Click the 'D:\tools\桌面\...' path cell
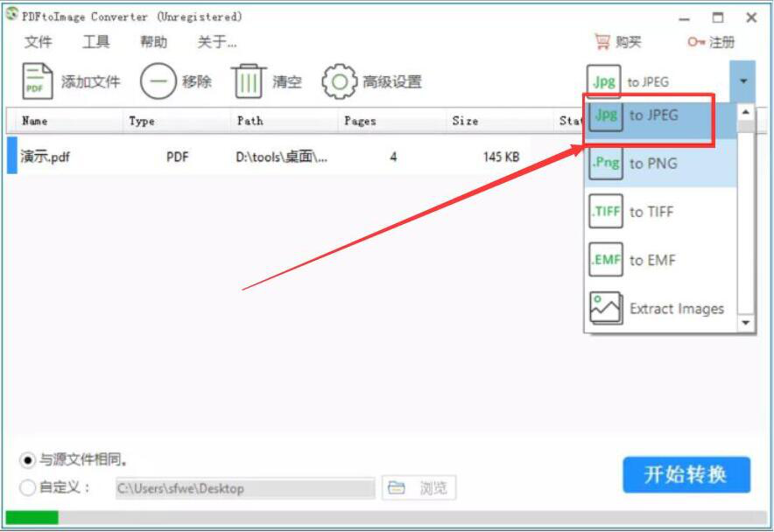774x532 pixels. click(281, 157)
